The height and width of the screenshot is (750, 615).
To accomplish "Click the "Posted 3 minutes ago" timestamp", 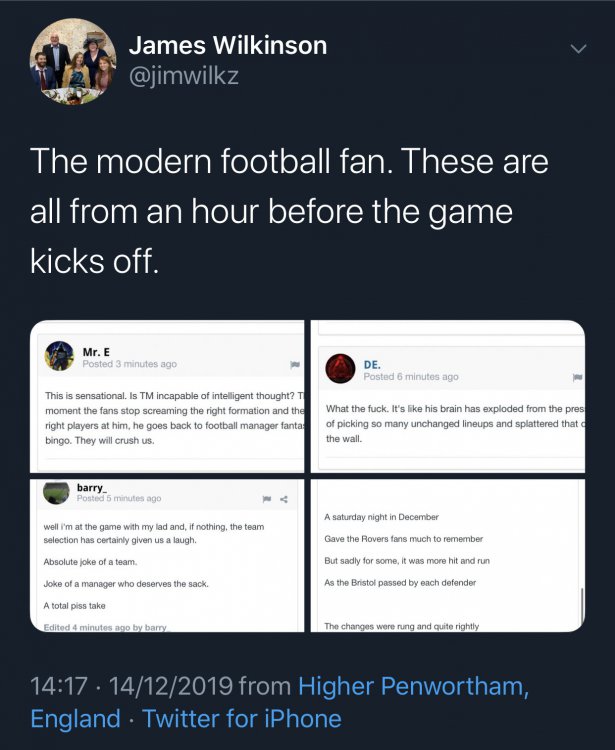I will tap(129, 364).
